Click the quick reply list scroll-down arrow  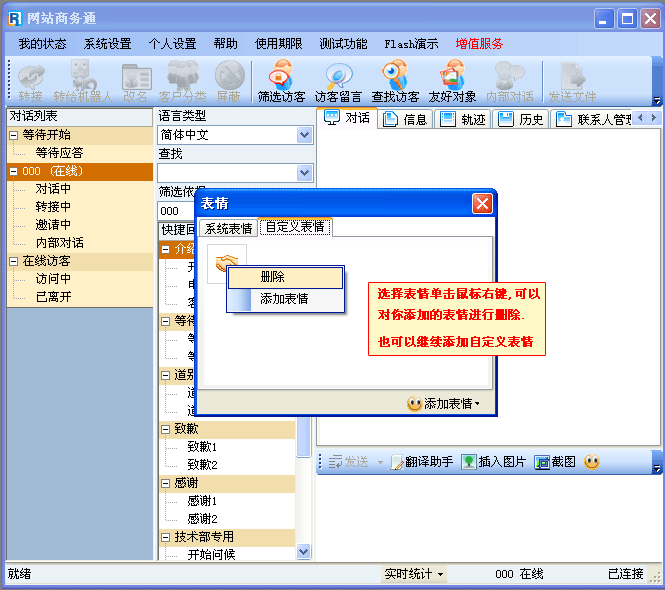point(303,552)
